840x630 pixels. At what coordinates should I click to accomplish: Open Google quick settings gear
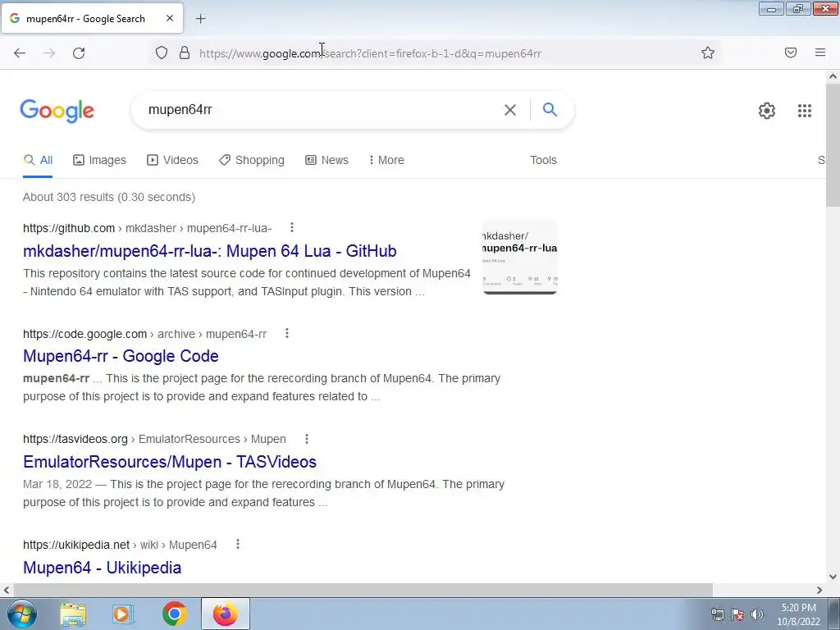point(767,111)
